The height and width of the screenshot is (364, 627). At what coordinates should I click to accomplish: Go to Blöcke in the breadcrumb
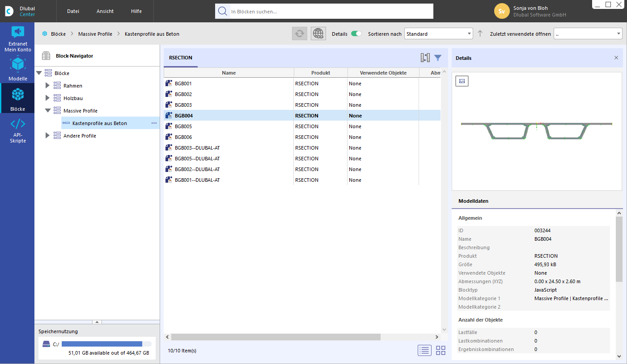(58, 34)
